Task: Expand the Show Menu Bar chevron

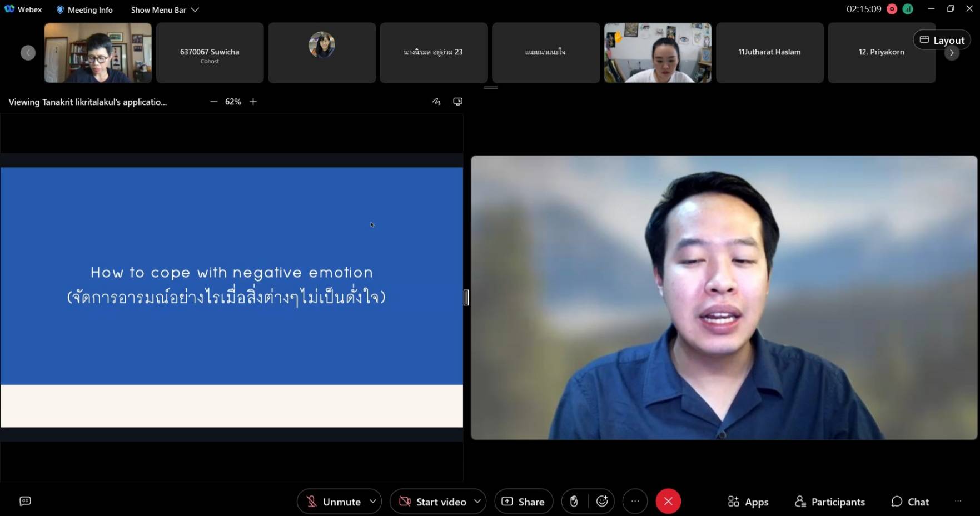Action: [x=195, y=9]
